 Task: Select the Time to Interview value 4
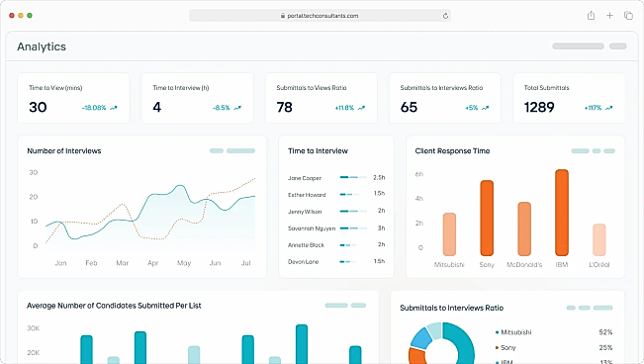click(x=157, y=107)
